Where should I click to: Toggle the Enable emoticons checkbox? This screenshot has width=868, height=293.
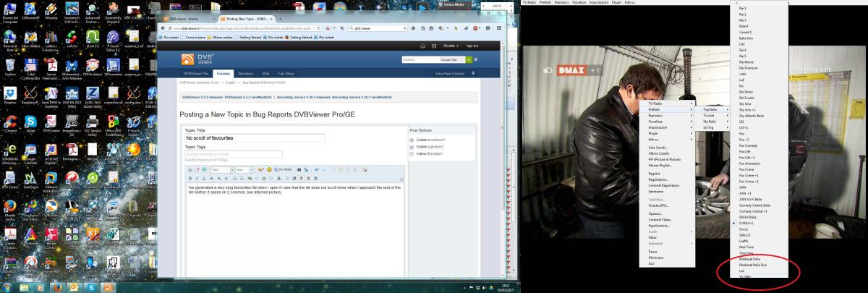click(412, 140)
